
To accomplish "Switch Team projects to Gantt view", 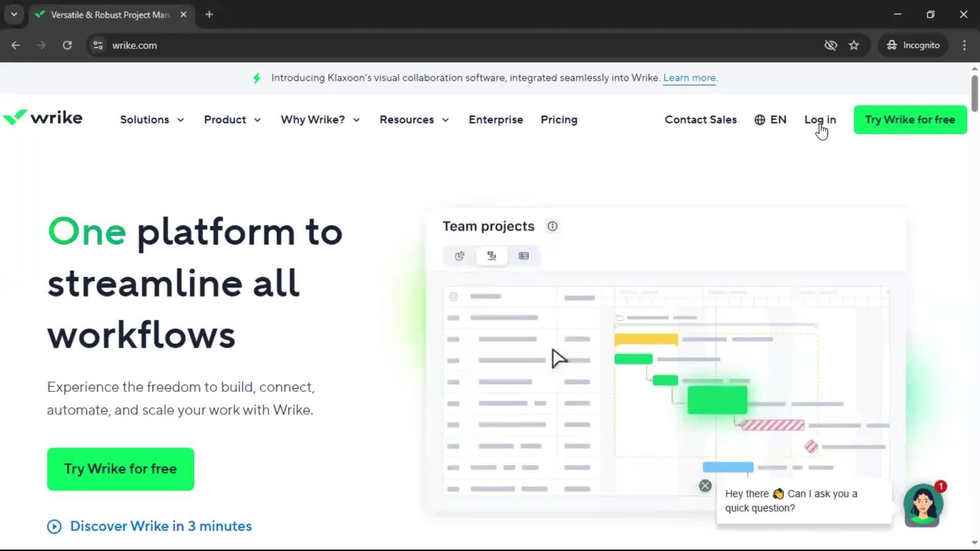I will [x=492, y=256].
